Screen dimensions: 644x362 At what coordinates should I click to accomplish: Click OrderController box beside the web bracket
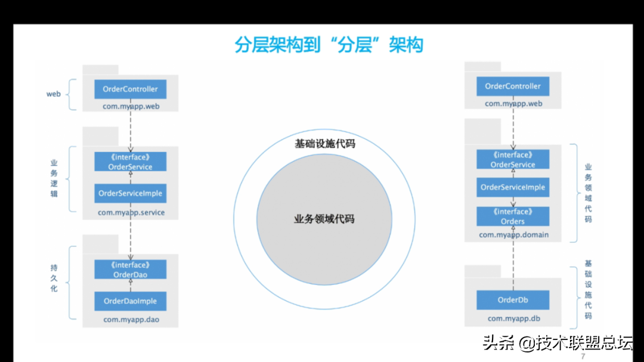tap(130, 89)
